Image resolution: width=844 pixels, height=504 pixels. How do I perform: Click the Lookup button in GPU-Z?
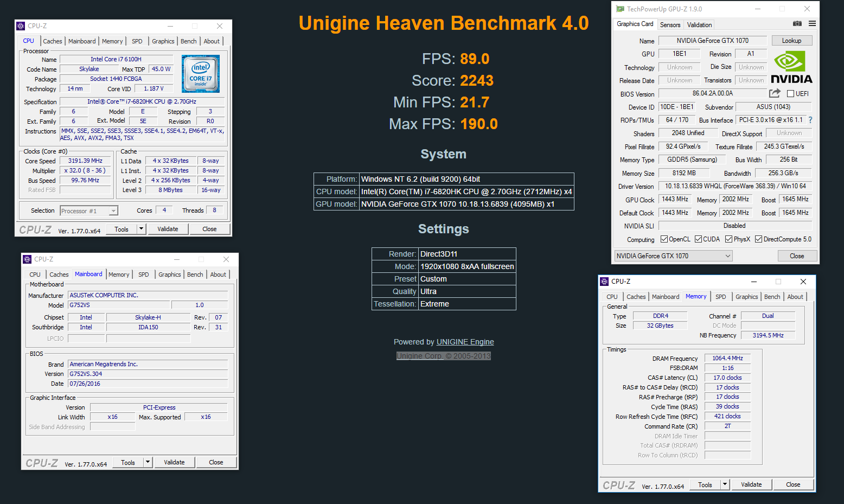(x=791, y=41)
